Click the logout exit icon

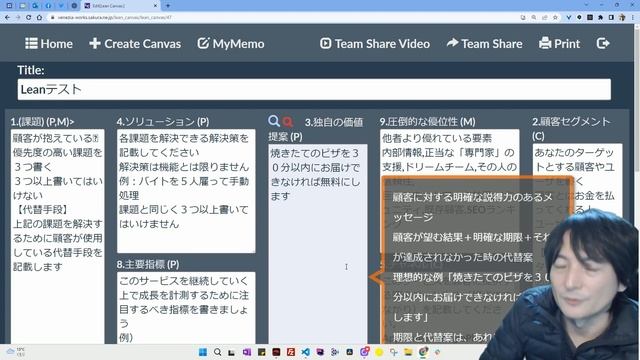[603, 43]
